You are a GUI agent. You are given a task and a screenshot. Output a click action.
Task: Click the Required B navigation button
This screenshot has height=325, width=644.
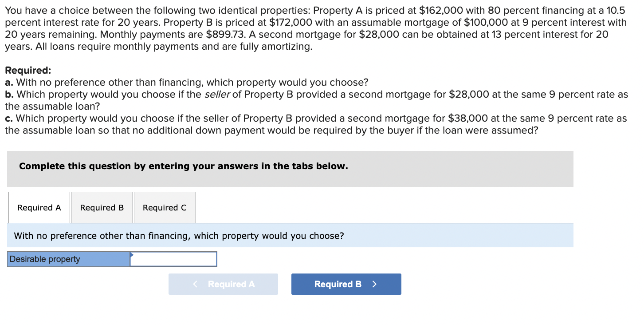[x=346, y=284]
